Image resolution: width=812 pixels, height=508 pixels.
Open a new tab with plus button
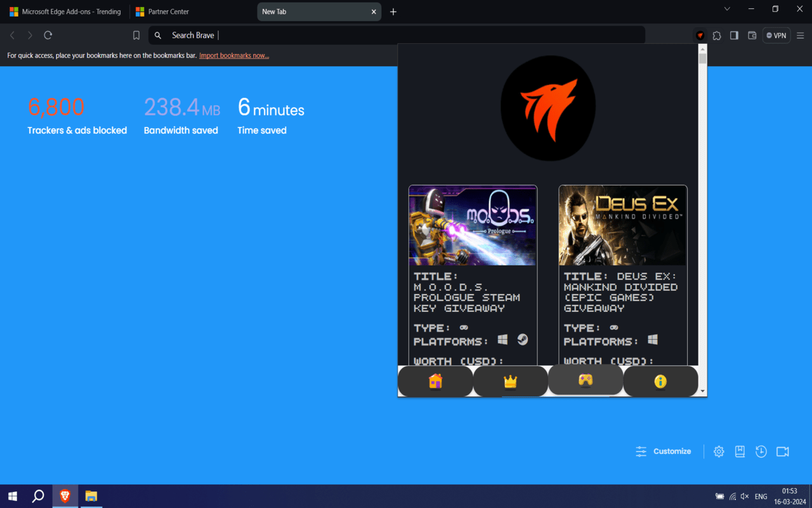(x=393, y=11)
